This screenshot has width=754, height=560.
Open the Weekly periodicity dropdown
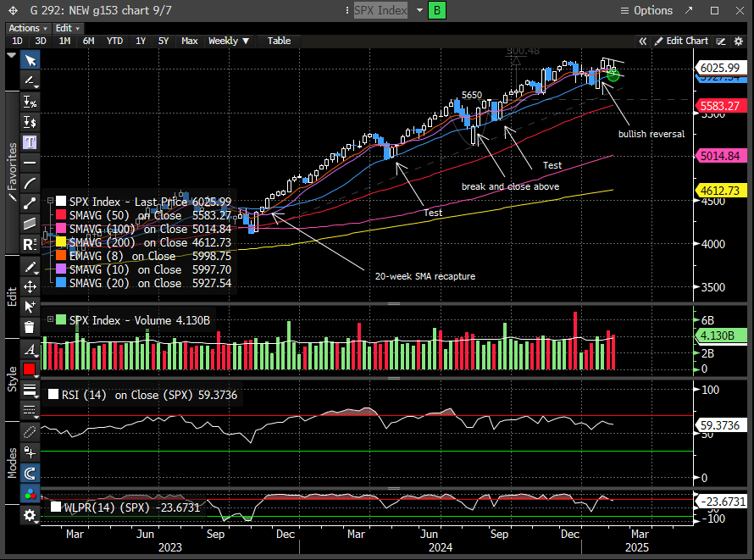pyautogui.click(x=229, y=41)
